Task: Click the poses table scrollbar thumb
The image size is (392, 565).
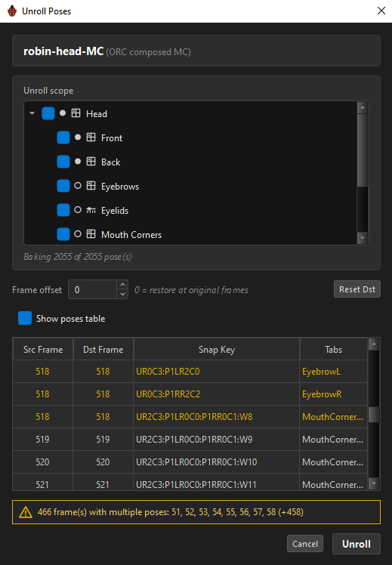Action: (374, 415)
